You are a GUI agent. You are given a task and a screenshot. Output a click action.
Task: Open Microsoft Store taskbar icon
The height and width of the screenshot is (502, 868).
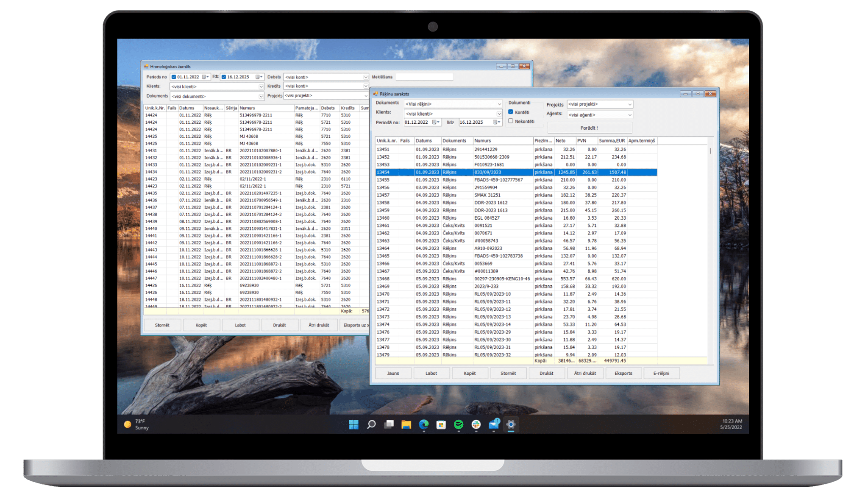coord(441,424)
